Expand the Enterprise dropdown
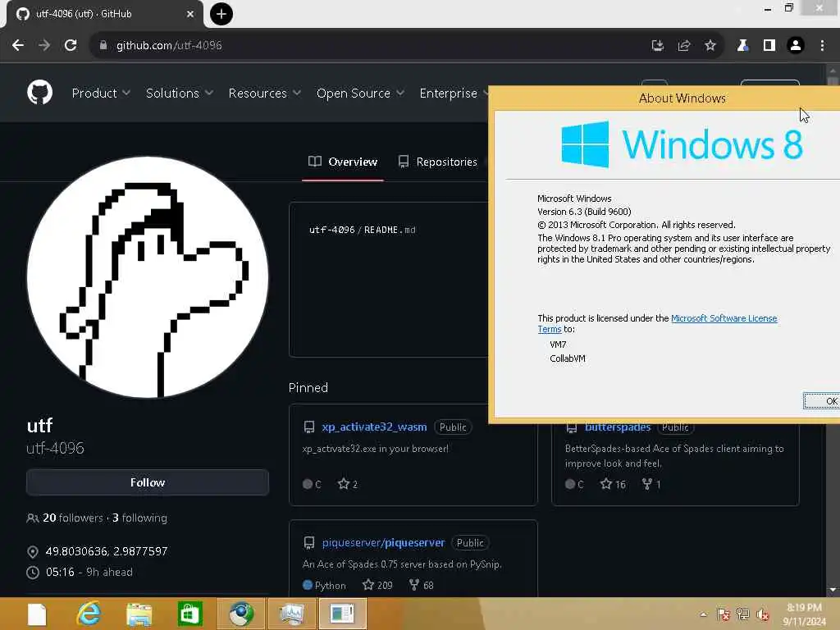Viewport: 840px width, 630px height. 453,94
